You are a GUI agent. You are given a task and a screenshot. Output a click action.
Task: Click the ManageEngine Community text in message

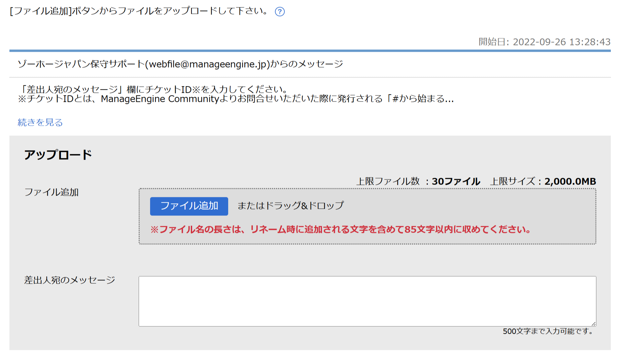[160, 99]
